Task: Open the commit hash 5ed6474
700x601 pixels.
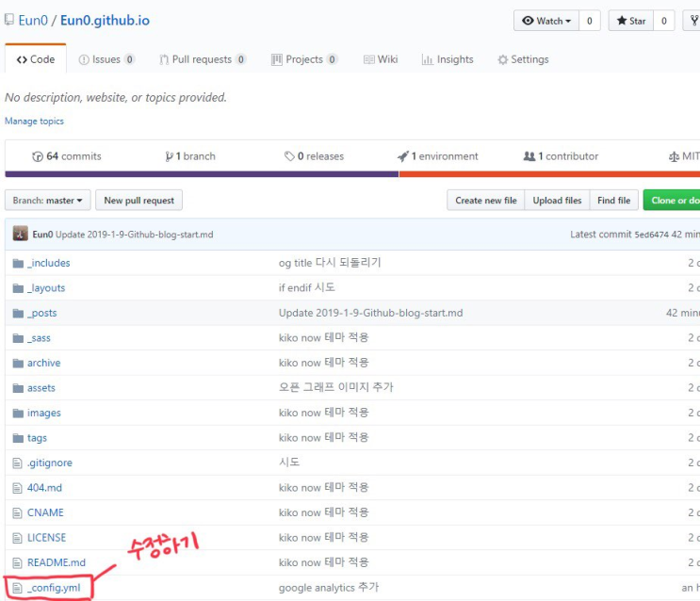Action: pos(651,235)
